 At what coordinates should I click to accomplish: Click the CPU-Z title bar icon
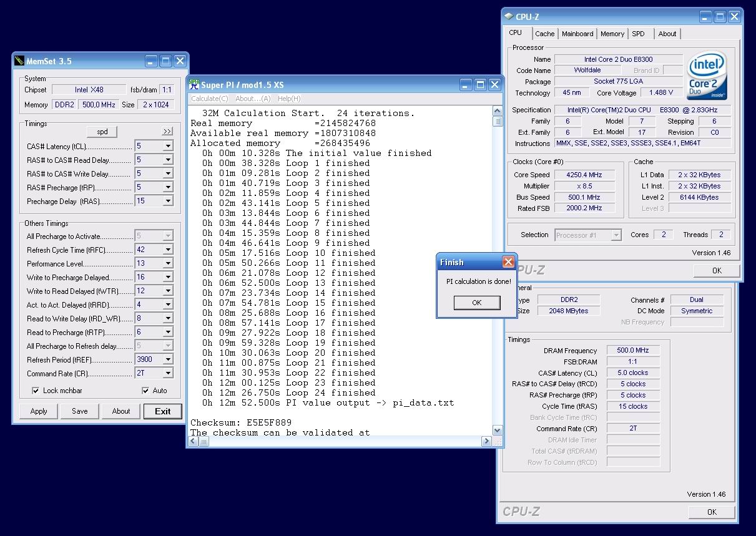point(509,17)
